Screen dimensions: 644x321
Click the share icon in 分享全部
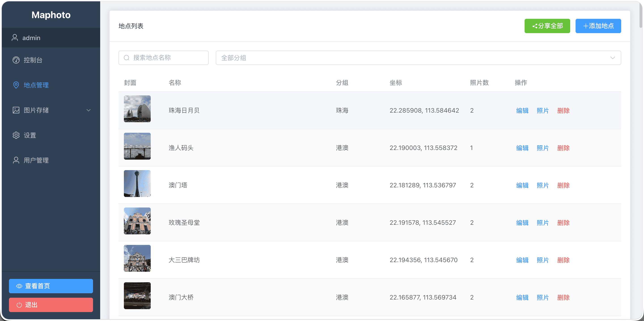535,26
